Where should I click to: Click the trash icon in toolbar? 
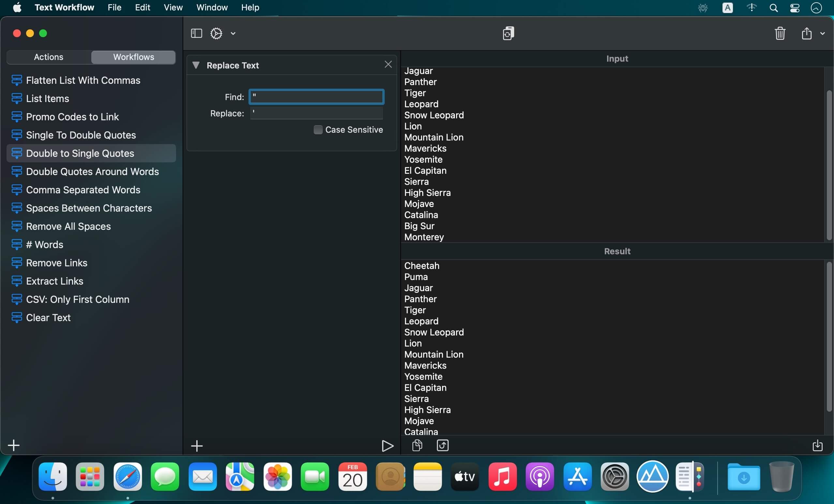coord(780,33)
